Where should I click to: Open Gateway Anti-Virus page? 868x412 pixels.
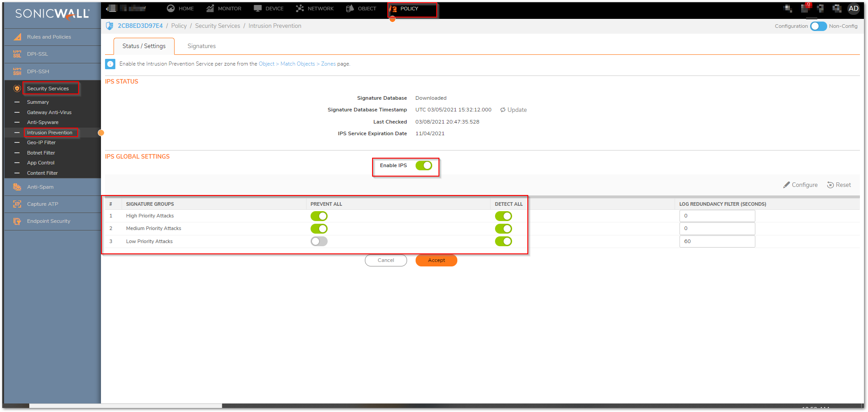49,112
